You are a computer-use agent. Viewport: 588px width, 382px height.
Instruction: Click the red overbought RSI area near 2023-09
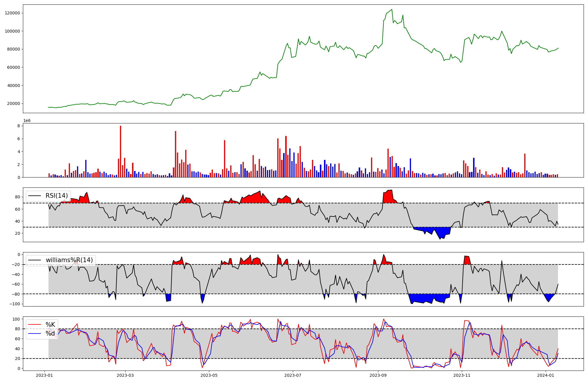[389, 197]
